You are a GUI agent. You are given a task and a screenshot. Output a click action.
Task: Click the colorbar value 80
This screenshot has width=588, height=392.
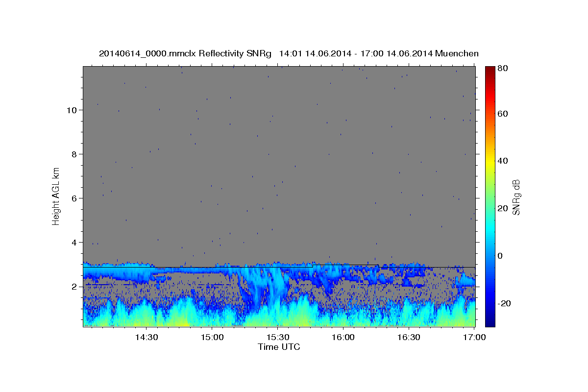pyautogui.click(x=503, y=69)
